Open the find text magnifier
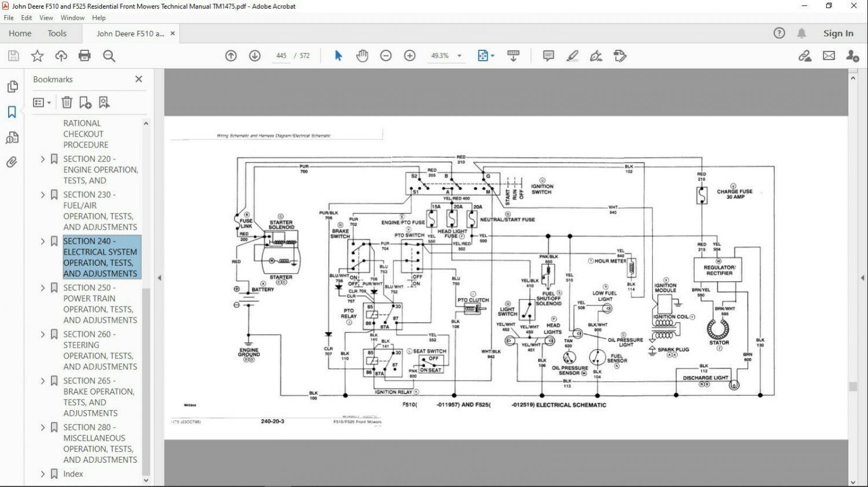This screenshot has height=487, width=868. coord(109,56)
